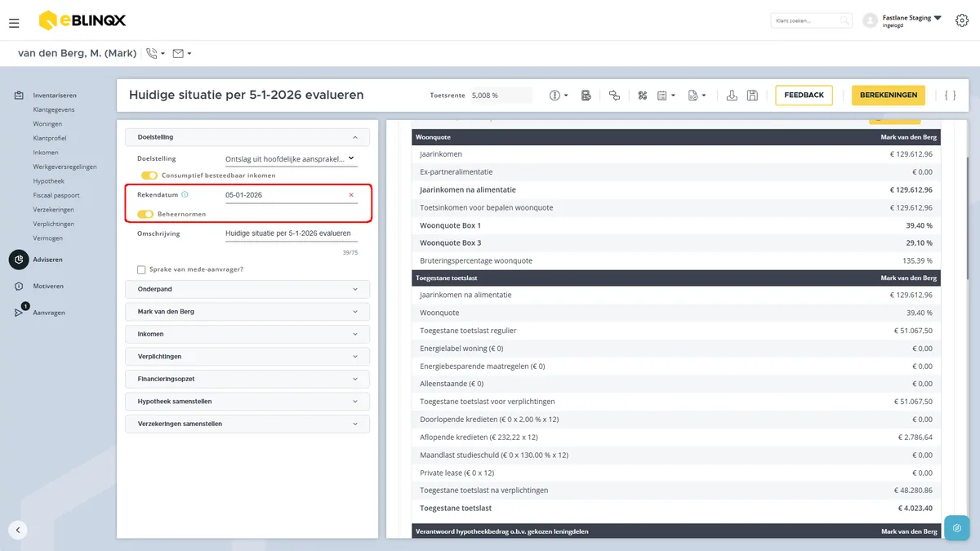Click the search magnifier icon

point(844,20)
